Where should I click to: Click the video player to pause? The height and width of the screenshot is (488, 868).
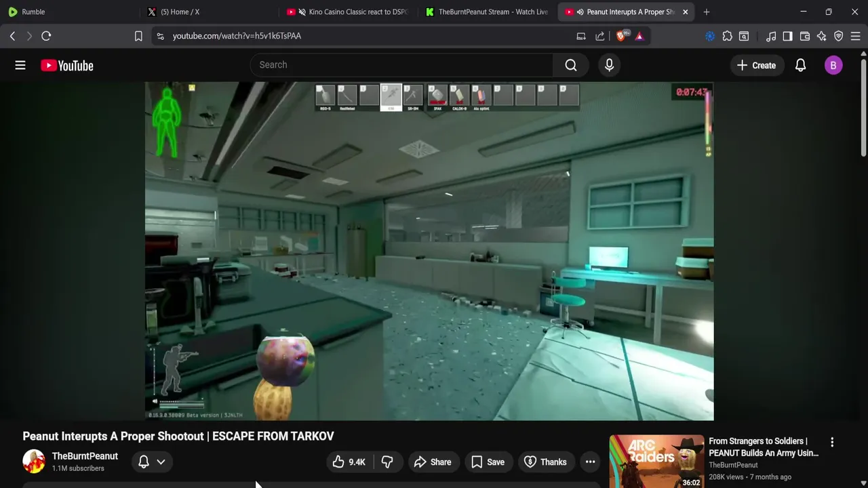(429, 251)
